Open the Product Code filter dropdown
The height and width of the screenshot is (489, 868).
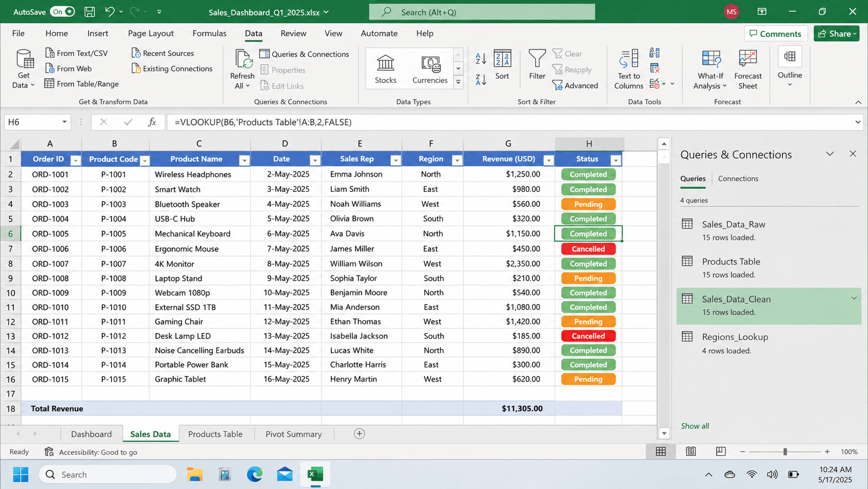click(145, 160)
